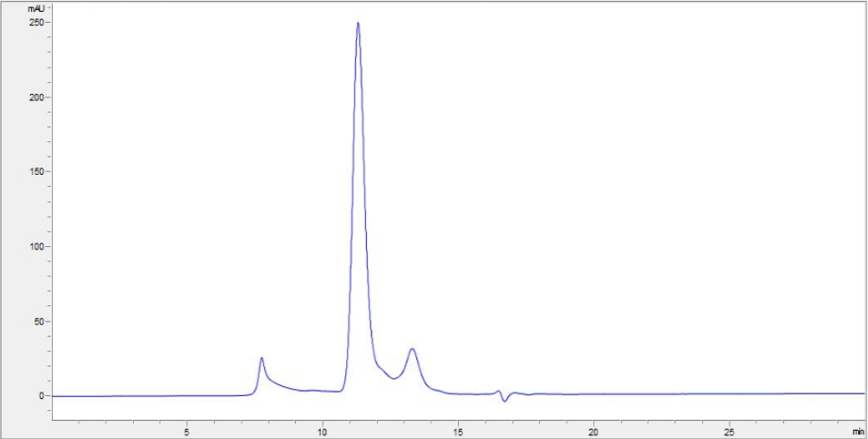
Task: Click the shoulder right of the main peak
Action: pyautogui.click(x=382, y=367)
